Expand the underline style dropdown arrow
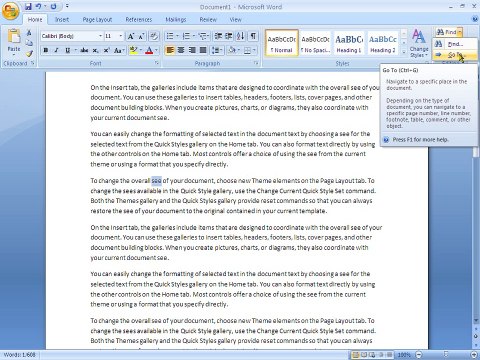 point(75,50)
